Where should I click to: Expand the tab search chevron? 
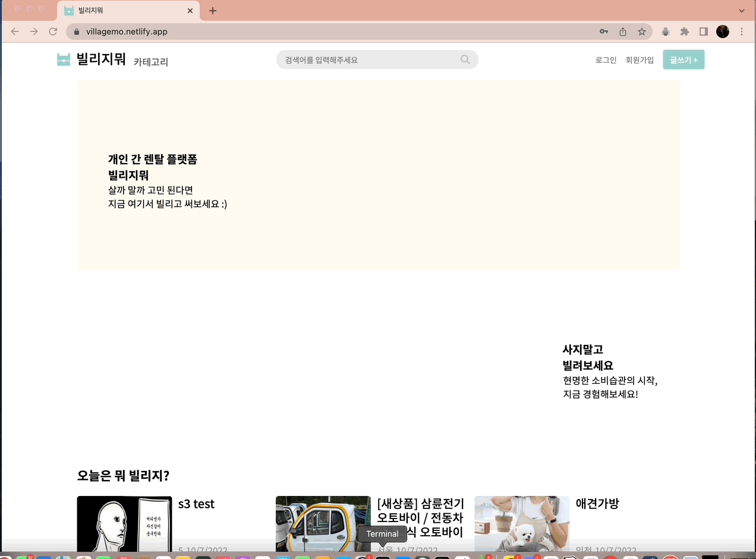[742, 11]
